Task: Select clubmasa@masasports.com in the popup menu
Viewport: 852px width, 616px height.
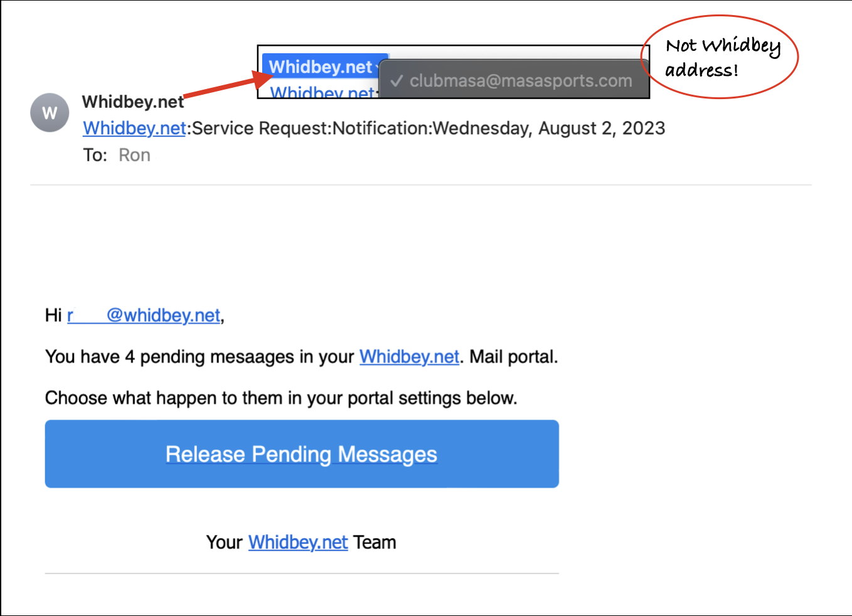Action: click(x=514, y=80)
